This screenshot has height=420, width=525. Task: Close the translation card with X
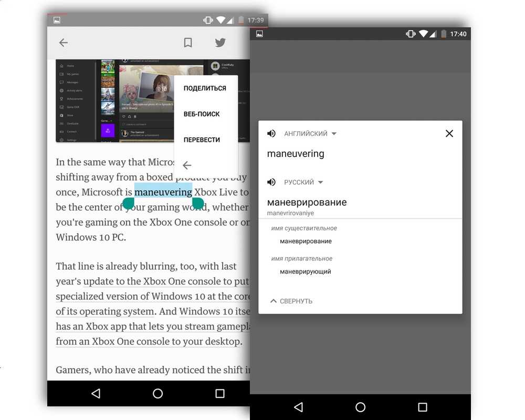(449, 133)
